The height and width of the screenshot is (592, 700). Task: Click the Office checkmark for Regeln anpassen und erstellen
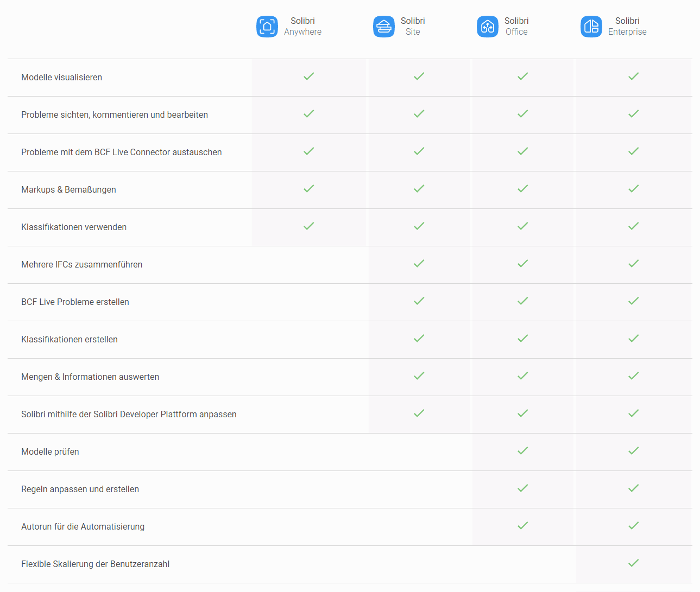tap(523, 488)
